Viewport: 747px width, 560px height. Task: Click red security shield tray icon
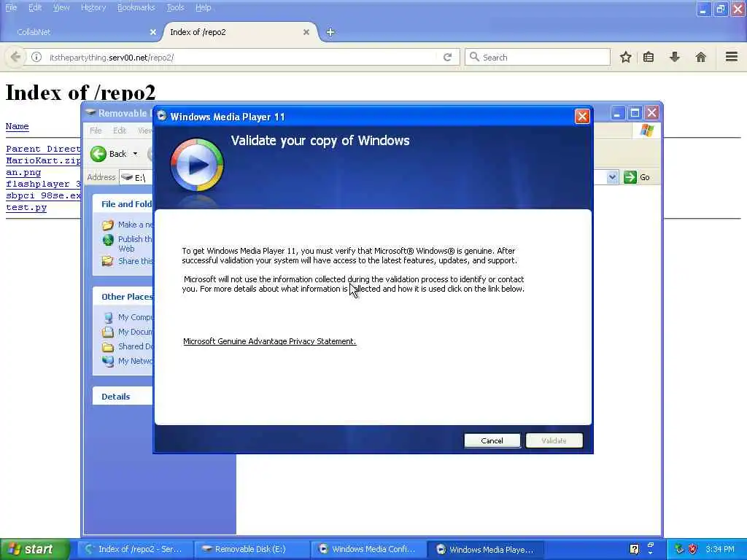693,549
